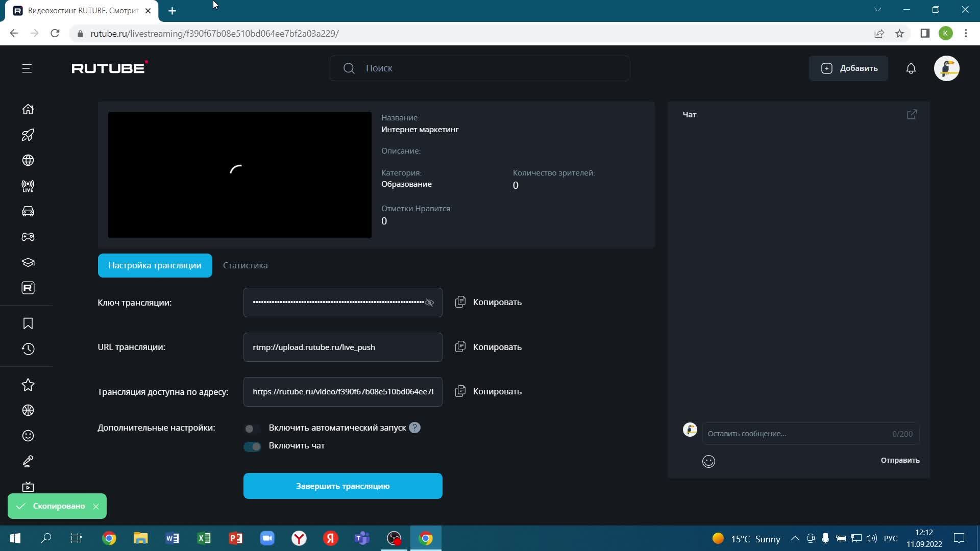980x551 pixels.
Task: Show hidden system tray icons
Action: pyautogui.click(x=795, y=538)
